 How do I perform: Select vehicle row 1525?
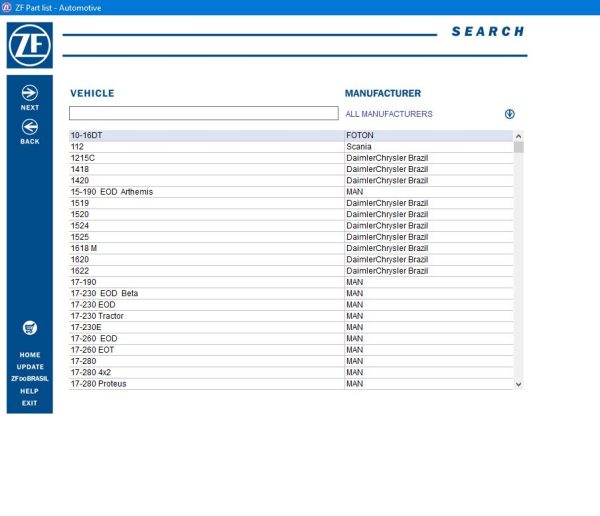point(291,237)
